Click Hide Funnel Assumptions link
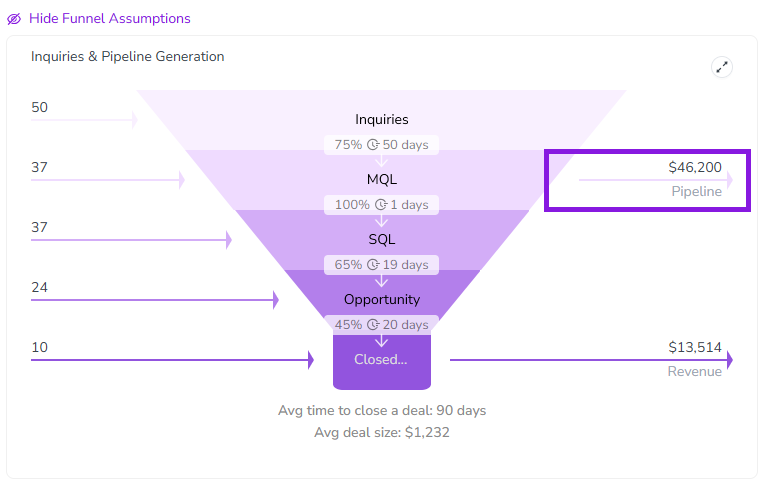This screenshot has height=487, width=766. tap(109, 19)
